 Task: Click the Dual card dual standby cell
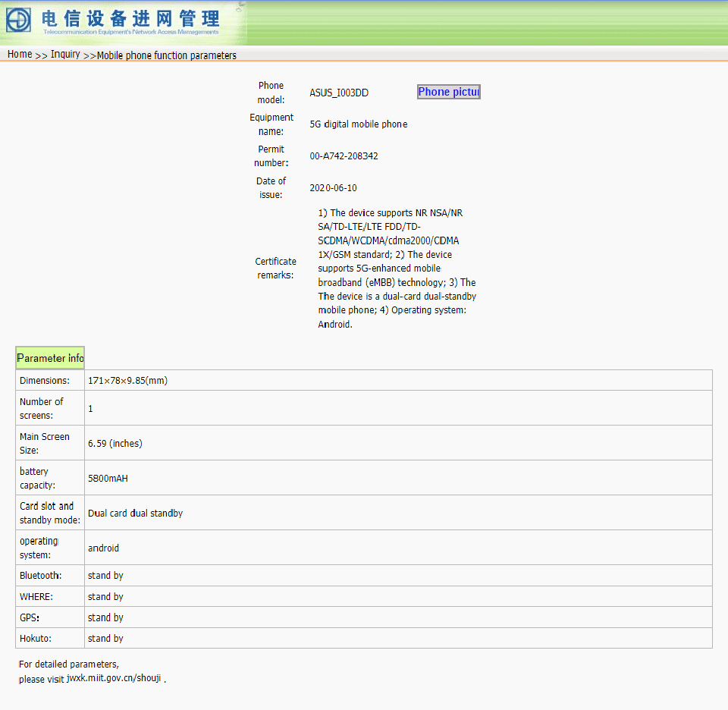(x=398, y=513)
